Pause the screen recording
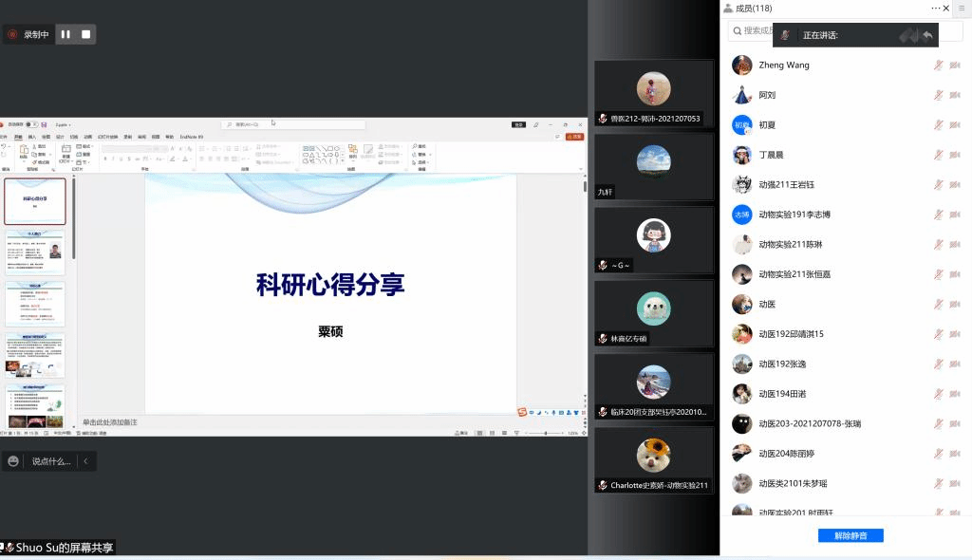This screenshot has height=560, width=972. click(65, 34)
